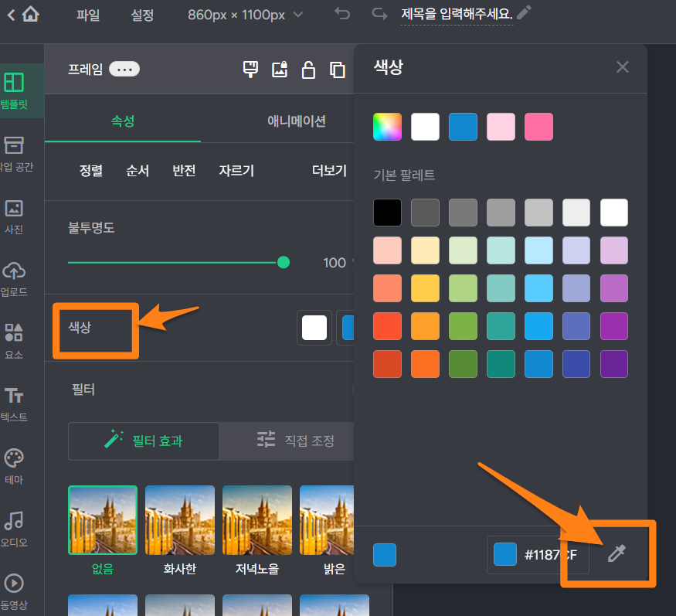
Task: Select the 요소 sidebar icon
Action: coord(14,332)
